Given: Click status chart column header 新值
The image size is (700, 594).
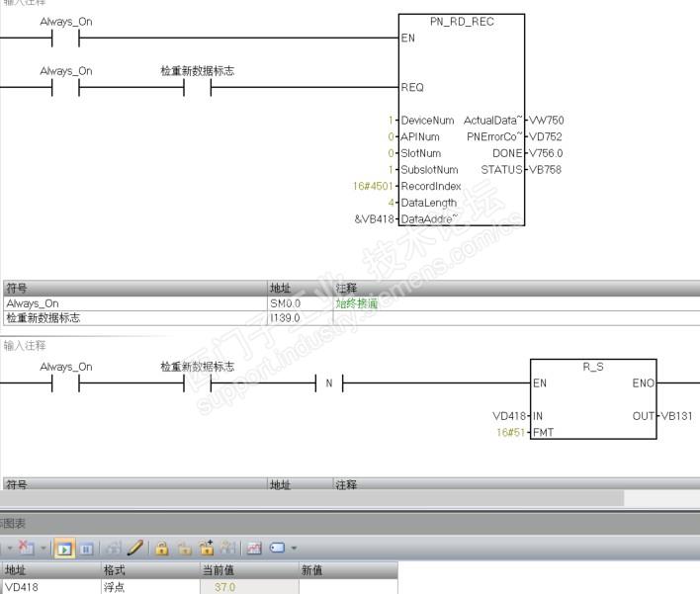Looking at the screenshot, I should [348, 570].
